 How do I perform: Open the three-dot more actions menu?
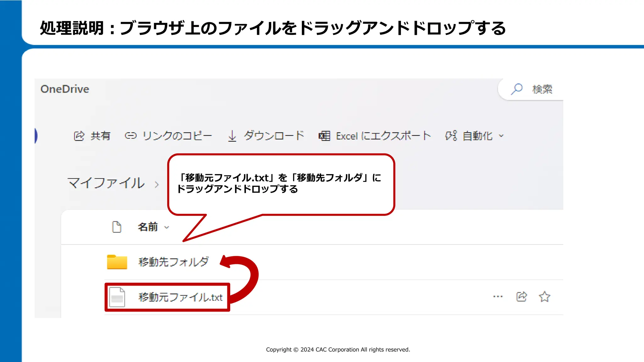click(498, 297)
